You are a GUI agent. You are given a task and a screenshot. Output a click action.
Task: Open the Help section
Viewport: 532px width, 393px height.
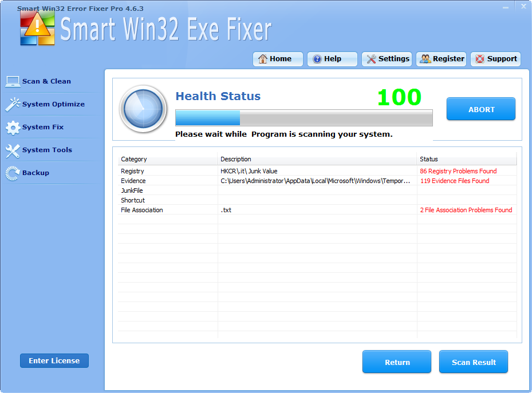(x=332, y=58)
